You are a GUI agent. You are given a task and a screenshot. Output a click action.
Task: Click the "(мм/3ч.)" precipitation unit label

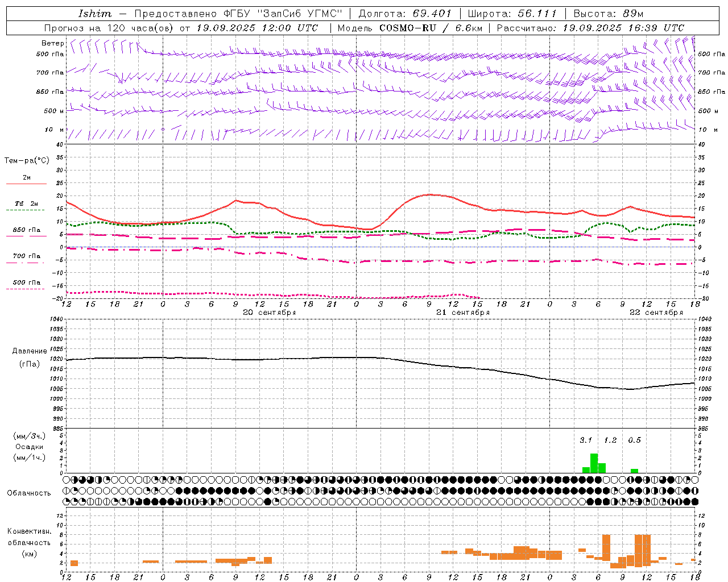29,436
